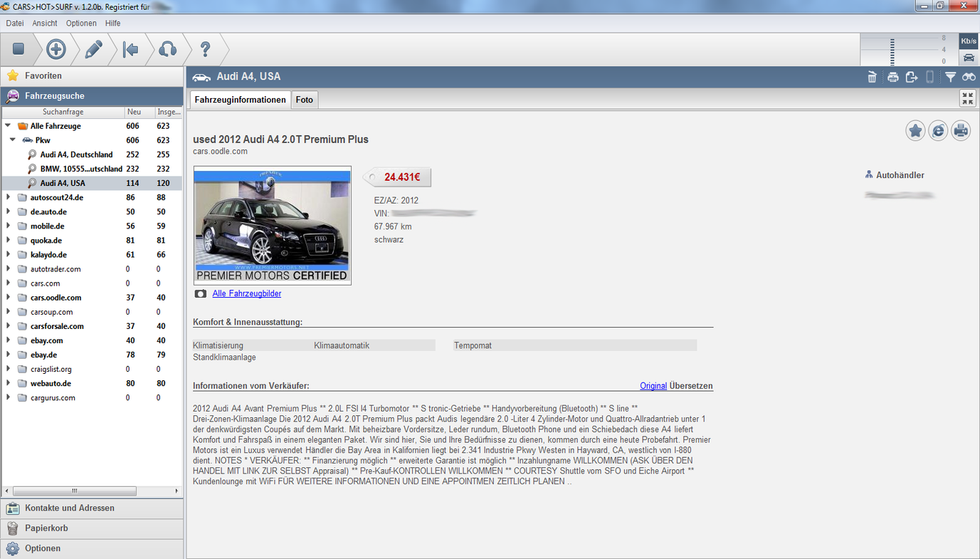The width and height of the screenshot is (980, 559).
Task: Click the pencil edit icon
Action: tap(93, 49)
